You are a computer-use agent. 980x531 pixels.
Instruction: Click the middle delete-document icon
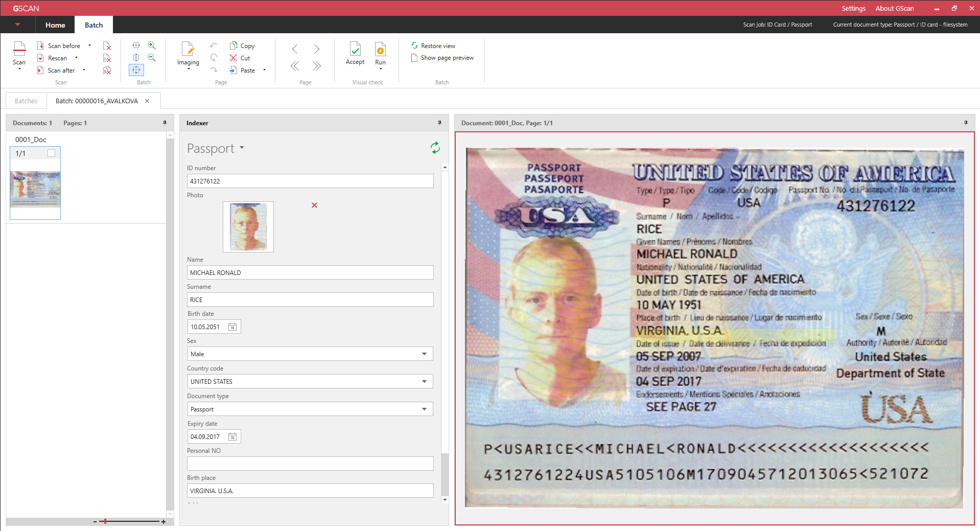[107, 58]
